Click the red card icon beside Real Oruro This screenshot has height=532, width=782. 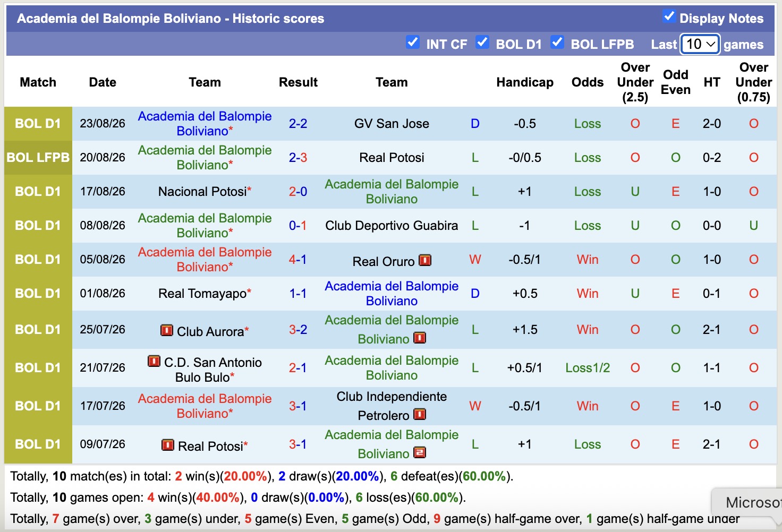425,260
